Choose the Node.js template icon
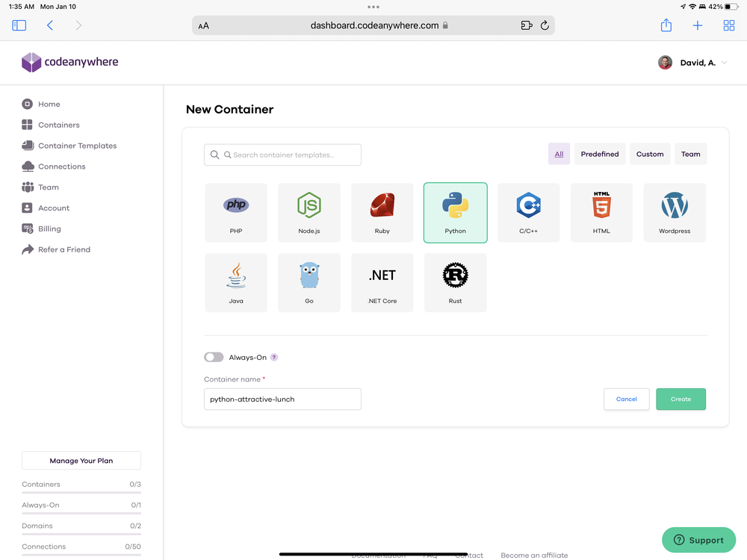747x560 pixels. (309, 212)
